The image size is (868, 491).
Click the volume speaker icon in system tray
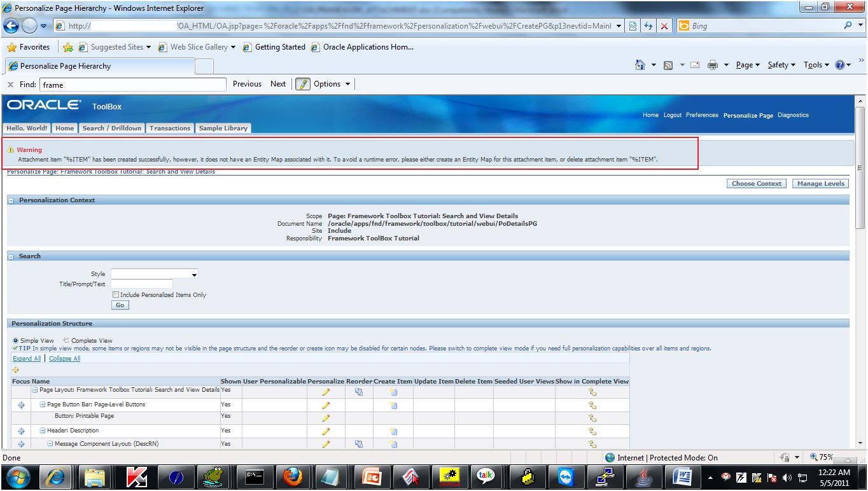click(x=787, y=477)
